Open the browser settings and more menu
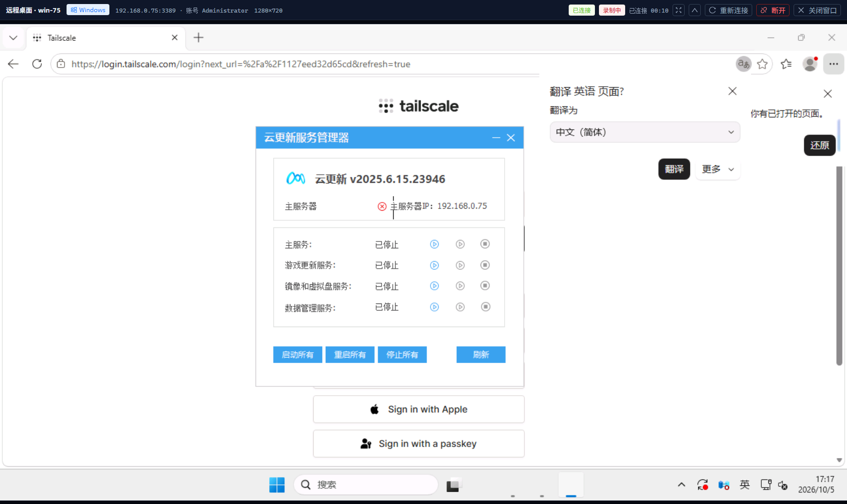Viewport: 847px width, 504px height. [x=834, y=64]
